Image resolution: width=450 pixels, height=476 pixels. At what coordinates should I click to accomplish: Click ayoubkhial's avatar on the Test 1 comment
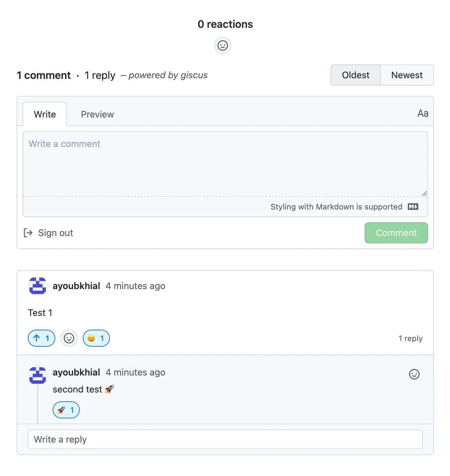38,286
